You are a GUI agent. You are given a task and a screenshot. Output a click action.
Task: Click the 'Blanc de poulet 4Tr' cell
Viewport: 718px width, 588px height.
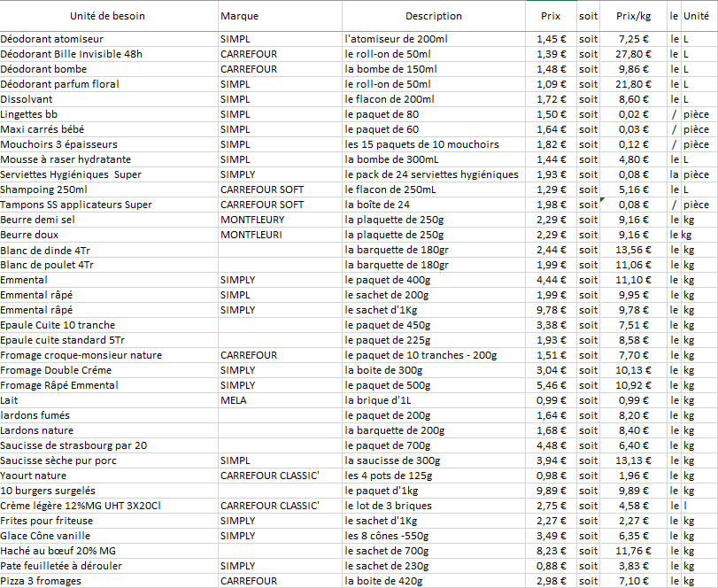pos(109,265)
